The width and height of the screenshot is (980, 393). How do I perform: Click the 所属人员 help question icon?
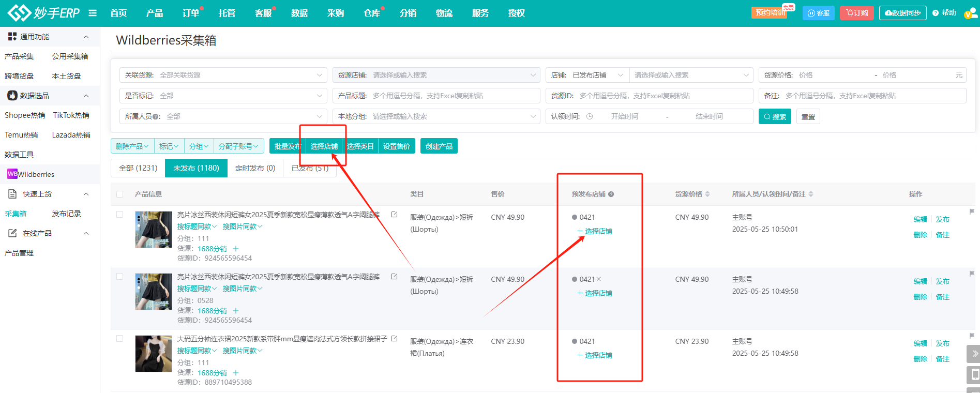click(x=156, y=117)
